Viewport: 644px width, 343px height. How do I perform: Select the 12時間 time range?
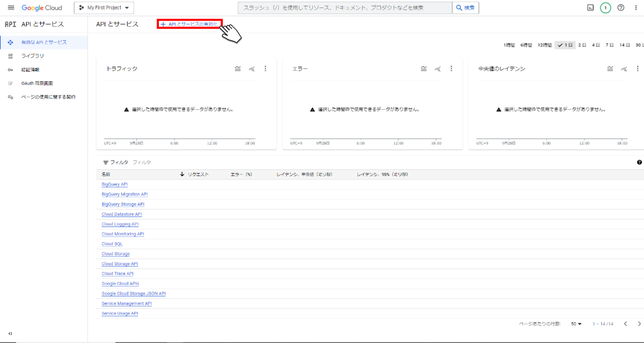[544, 45]
